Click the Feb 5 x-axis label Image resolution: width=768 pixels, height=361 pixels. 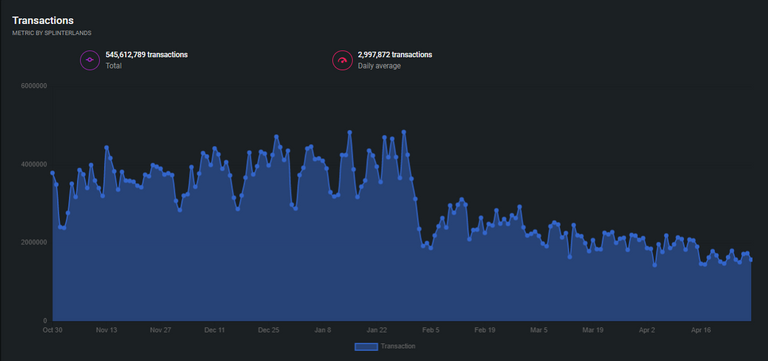point(431,330)
